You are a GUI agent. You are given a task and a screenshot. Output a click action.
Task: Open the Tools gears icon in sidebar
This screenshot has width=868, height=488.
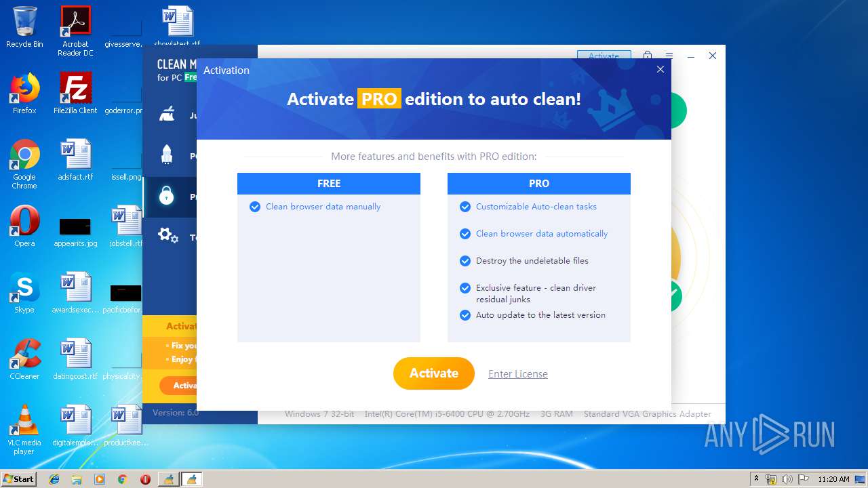coord(167,236)
